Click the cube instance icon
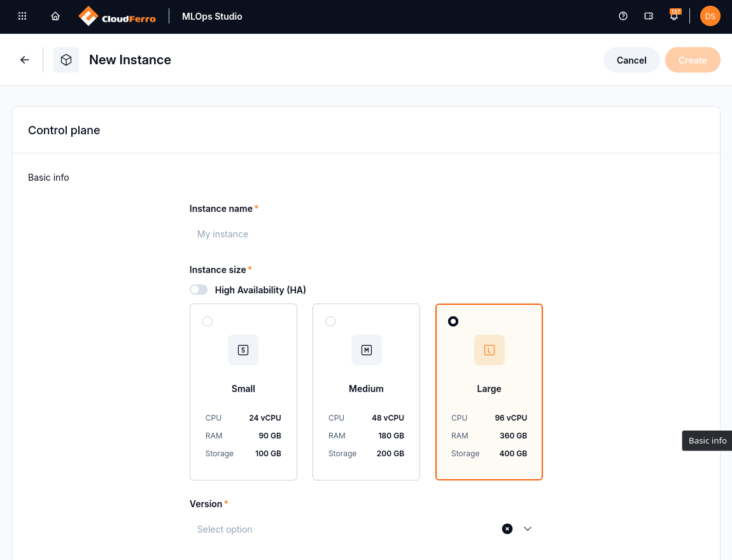This screenshot has height=560, width=732. pos(66,60)
